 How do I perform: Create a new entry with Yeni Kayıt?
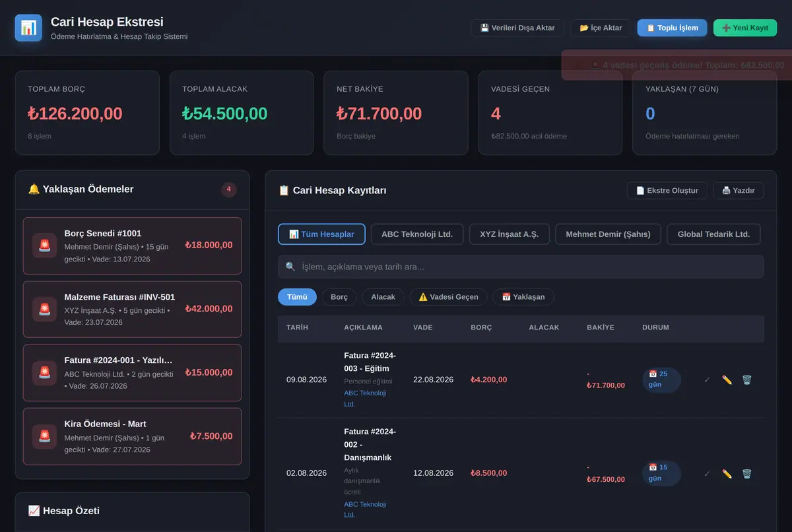pyautogui.click(x=745, y=28)
